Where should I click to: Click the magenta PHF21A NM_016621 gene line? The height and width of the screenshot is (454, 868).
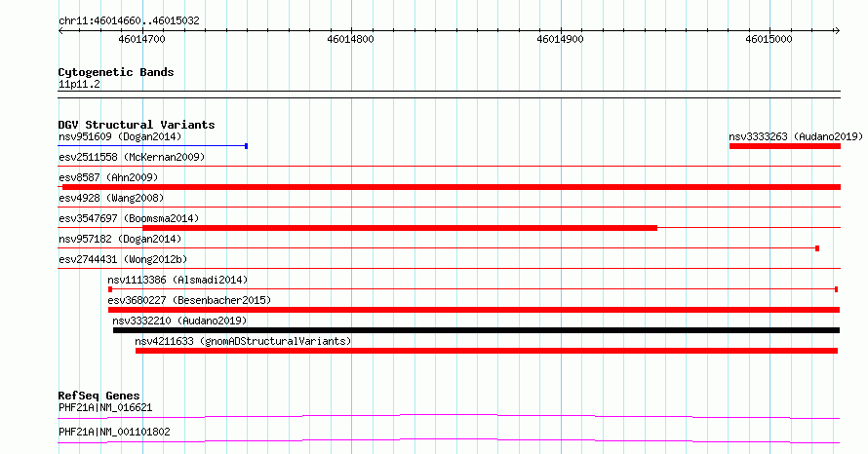(x=449, y=416)
